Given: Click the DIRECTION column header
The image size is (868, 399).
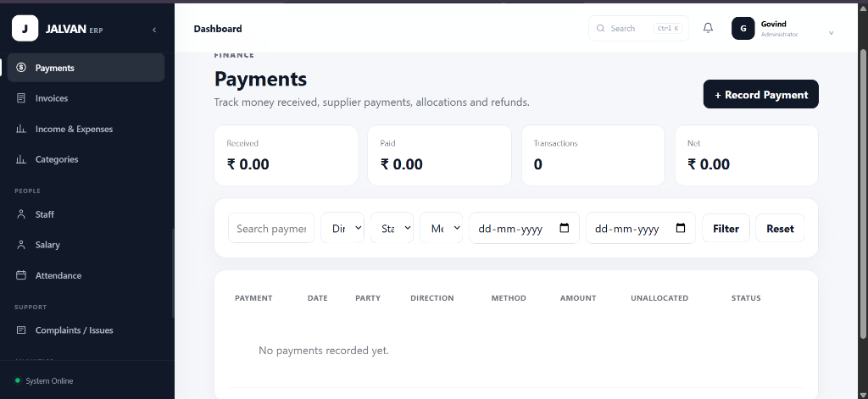Looking at the screenshot, I should point(431,297).
